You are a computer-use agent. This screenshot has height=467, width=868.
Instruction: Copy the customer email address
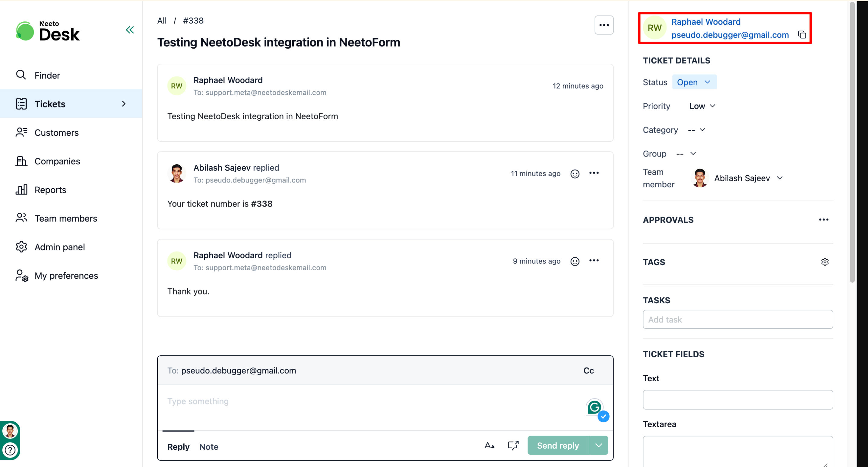[x=802, y=35]
